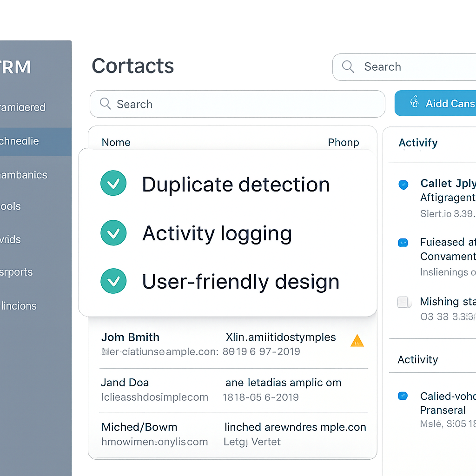This screenshot has width=476, height=476.
Task: Open the Miched/Bowm contact
Action: pos(139,427)
